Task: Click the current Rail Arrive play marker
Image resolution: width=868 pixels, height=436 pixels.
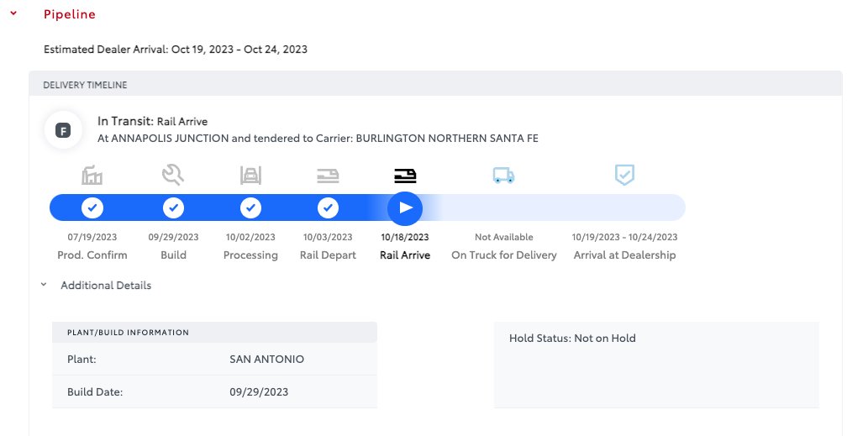Action: tap(405, 208)
